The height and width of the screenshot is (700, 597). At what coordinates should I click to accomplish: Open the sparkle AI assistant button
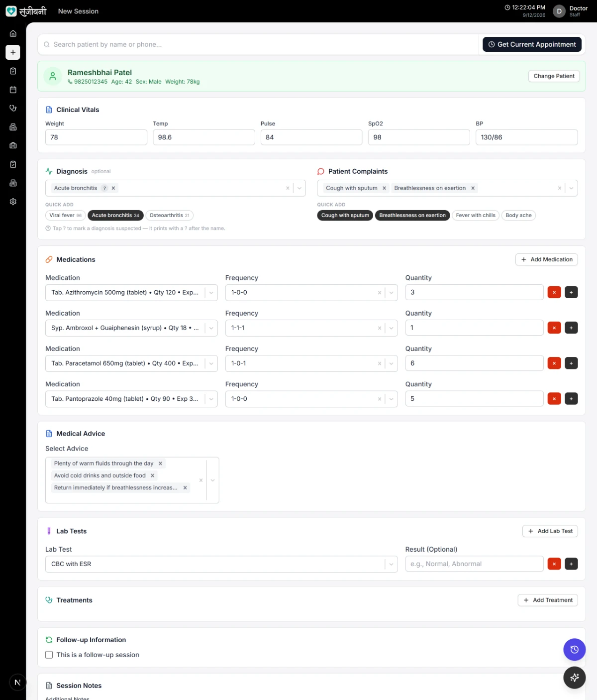[x=574, y=677]
